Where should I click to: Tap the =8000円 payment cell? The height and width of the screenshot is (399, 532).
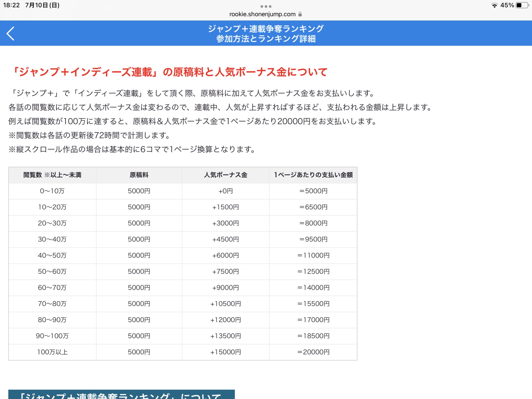313,223
